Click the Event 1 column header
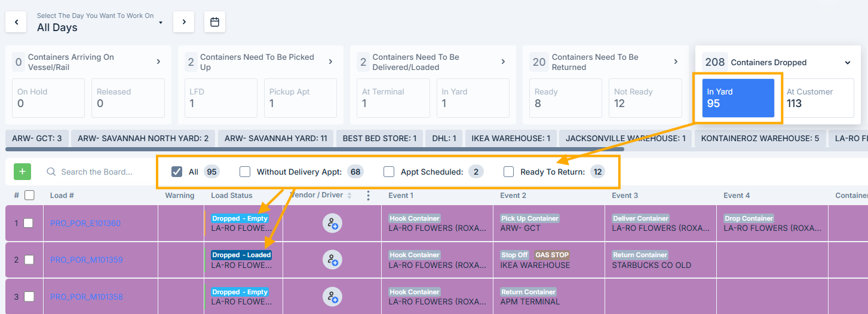The width and height of the screenshot is (868, 314). click(401, 196)
